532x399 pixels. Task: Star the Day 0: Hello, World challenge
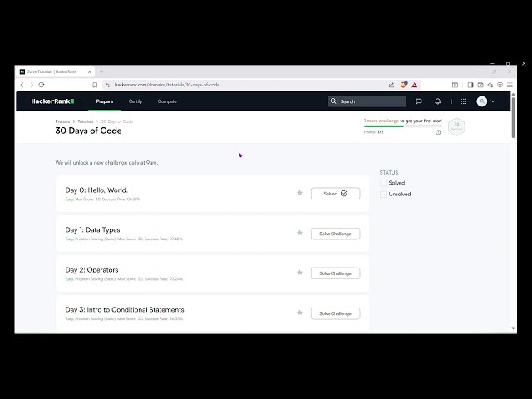pos(299,193)
